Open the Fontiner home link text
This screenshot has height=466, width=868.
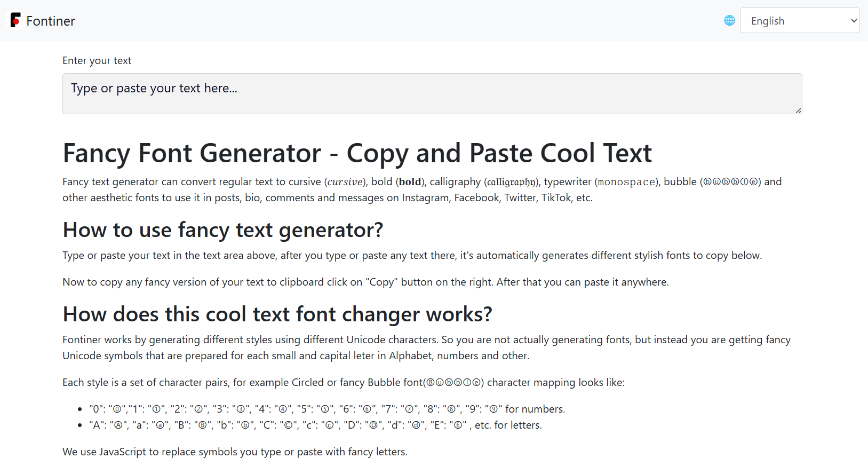coord(51,21)
